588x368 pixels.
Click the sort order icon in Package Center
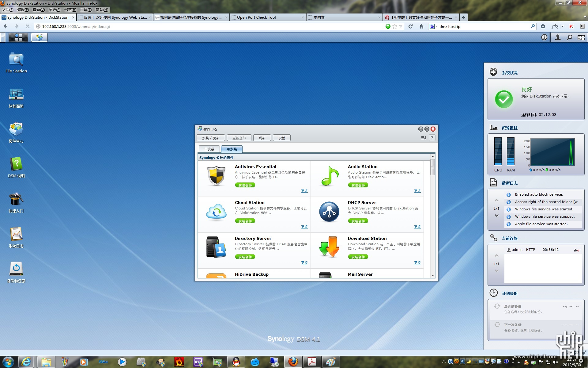coord(424,138)
